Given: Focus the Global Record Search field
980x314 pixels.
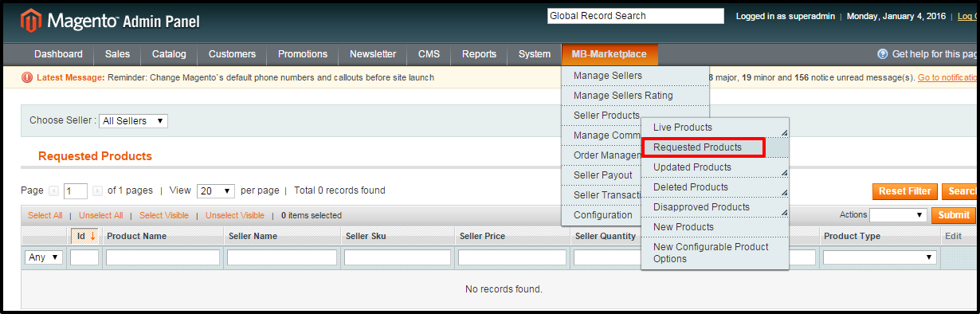Looking at the screenshot, I should [x=636, y=16].
